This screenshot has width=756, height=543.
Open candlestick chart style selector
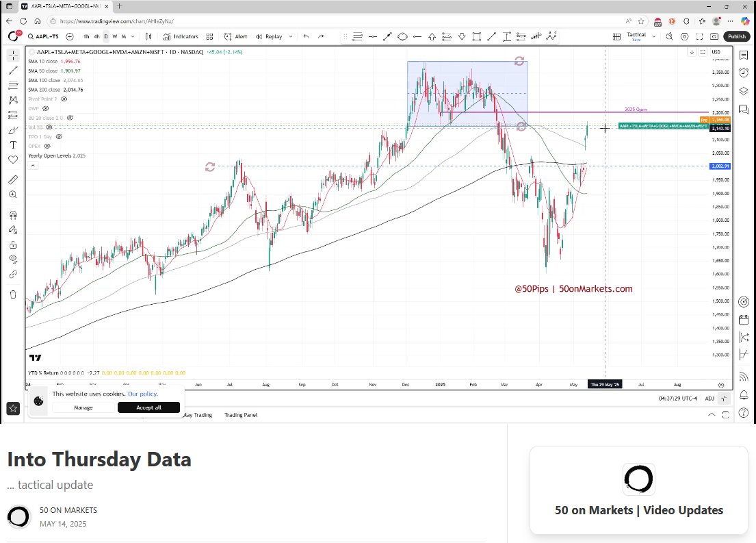[148, 37]
